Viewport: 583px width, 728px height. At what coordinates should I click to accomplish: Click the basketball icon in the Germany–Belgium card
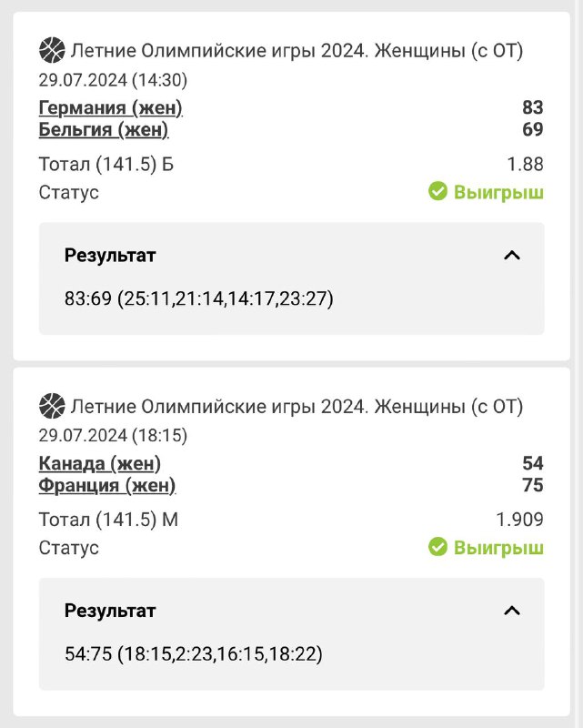pos(52,49)
